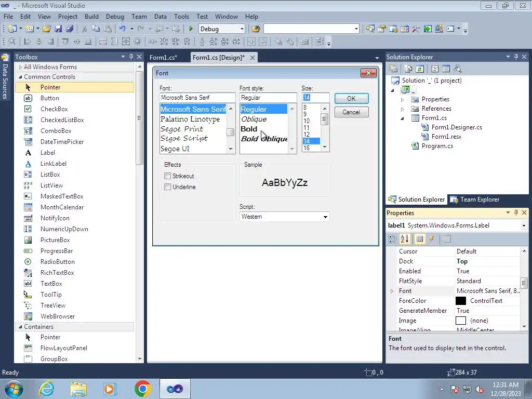
Task: Collapse the Form1.cs node
Action: (403, 118)
